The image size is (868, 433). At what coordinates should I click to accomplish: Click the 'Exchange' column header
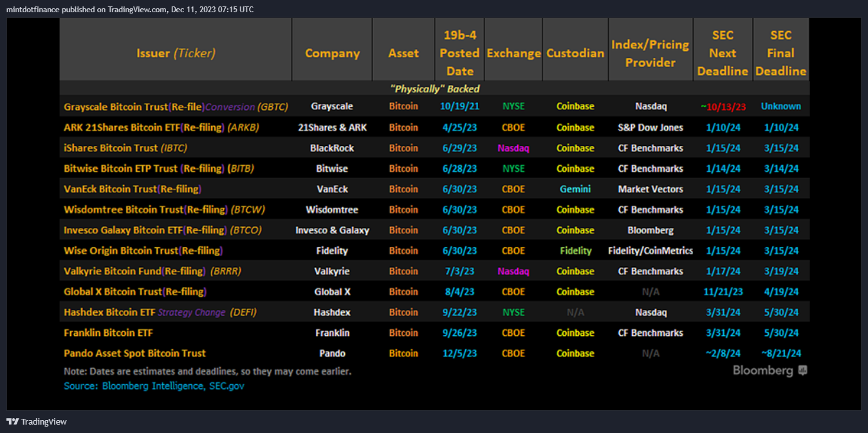[513, 53]
